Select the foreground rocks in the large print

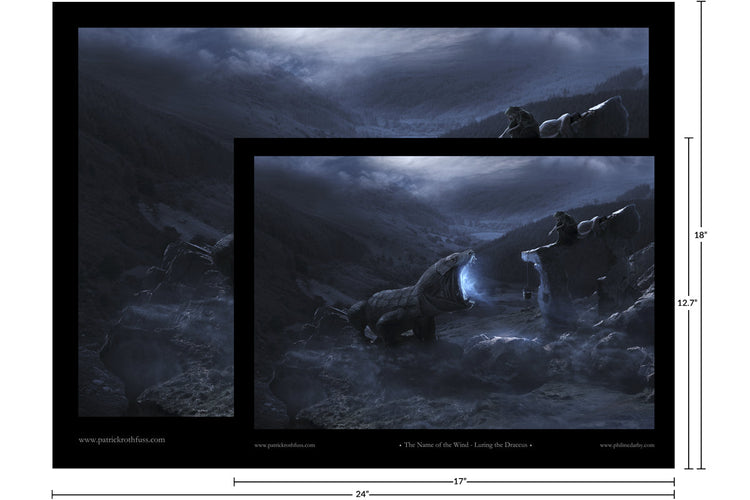[150, 370]
